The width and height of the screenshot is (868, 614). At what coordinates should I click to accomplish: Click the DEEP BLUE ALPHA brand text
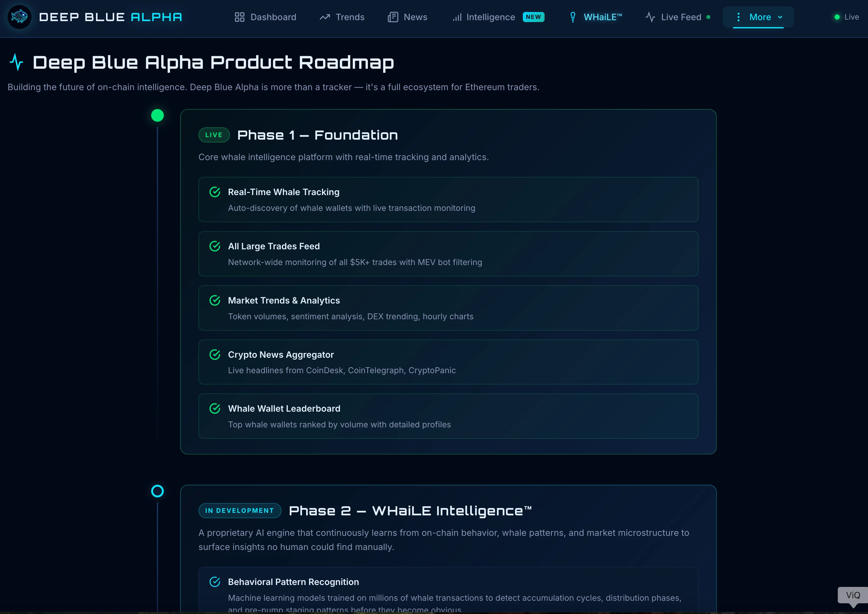coord(111,17)
